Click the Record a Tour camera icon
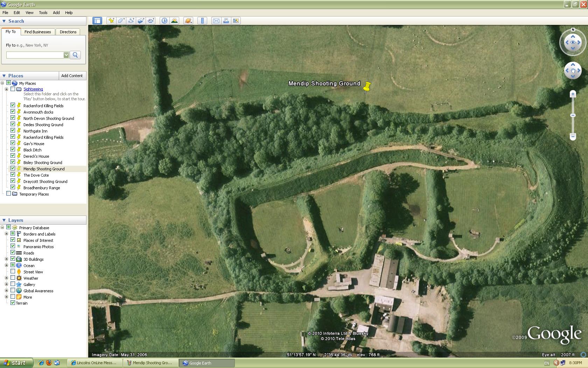 click(x=151, y=21)
